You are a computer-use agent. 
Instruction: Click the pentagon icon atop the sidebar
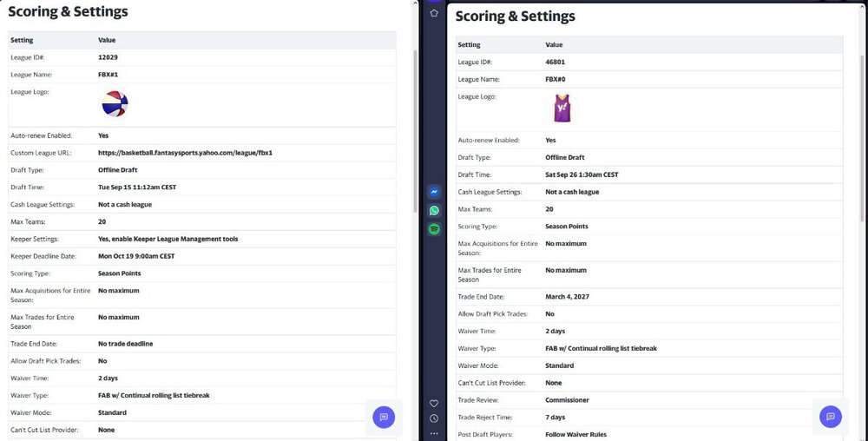(434, 13)
